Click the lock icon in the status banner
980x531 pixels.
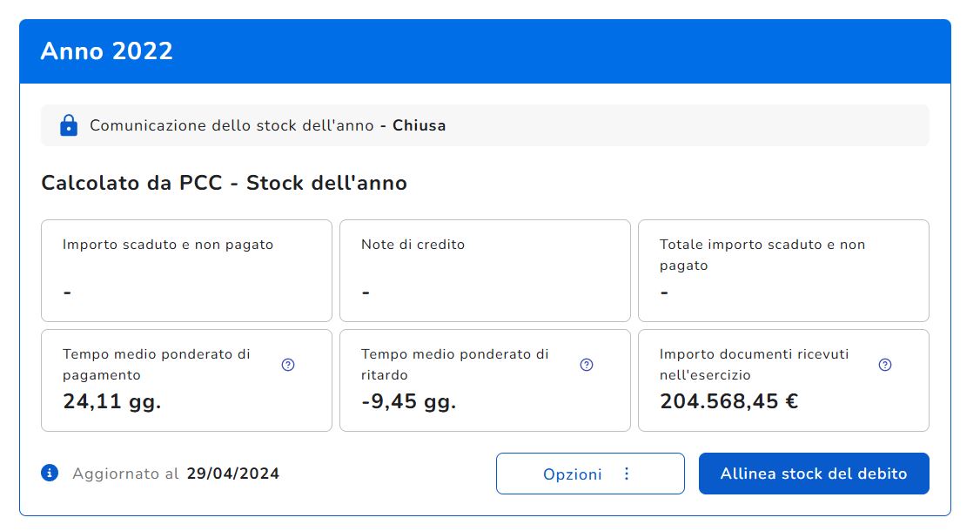point(69,125)
